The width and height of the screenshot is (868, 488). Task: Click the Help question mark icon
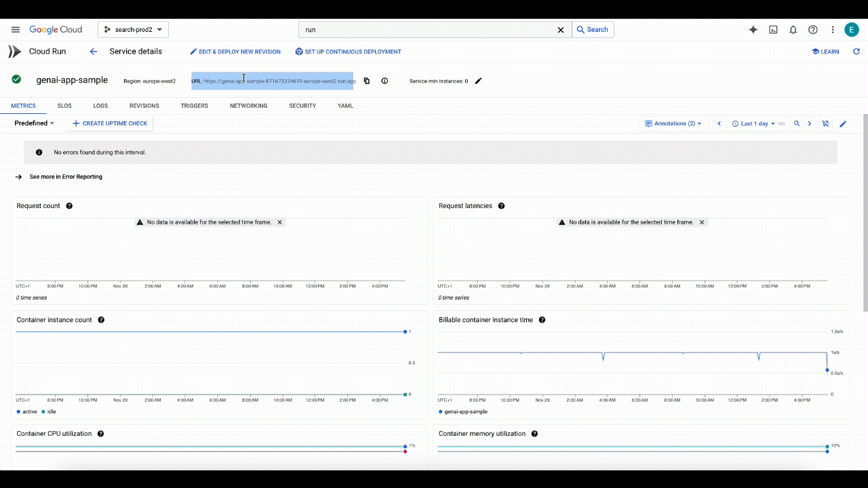point(812,30)
